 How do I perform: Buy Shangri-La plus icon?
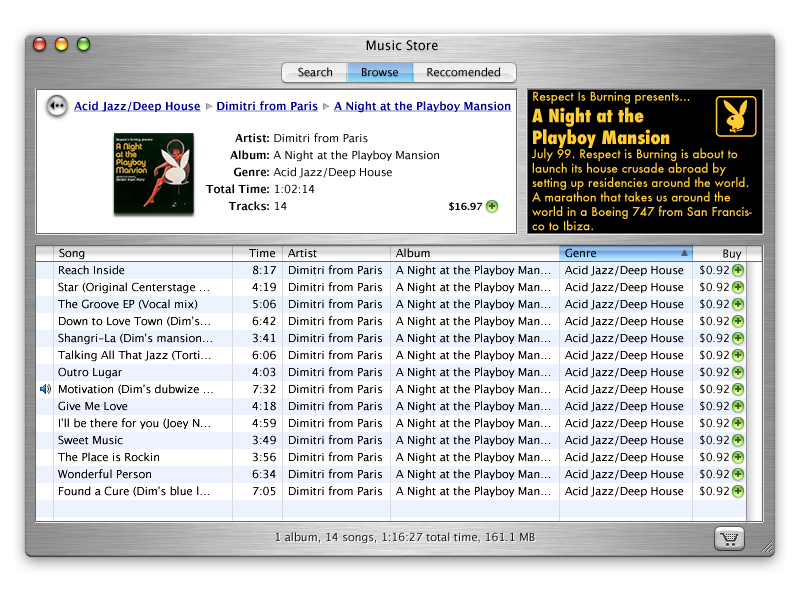[x=738, y=338]
